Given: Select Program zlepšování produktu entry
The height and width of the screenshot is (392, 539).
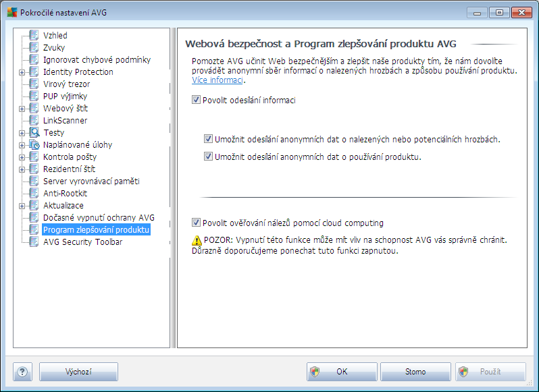Looking at the screenshot, I should click(96, 229).
